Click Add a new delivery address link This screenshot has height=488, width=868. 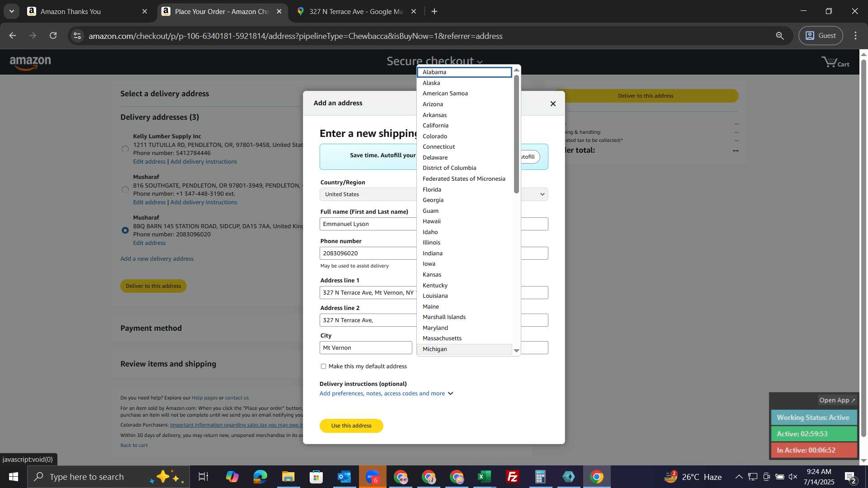[157, 258]
